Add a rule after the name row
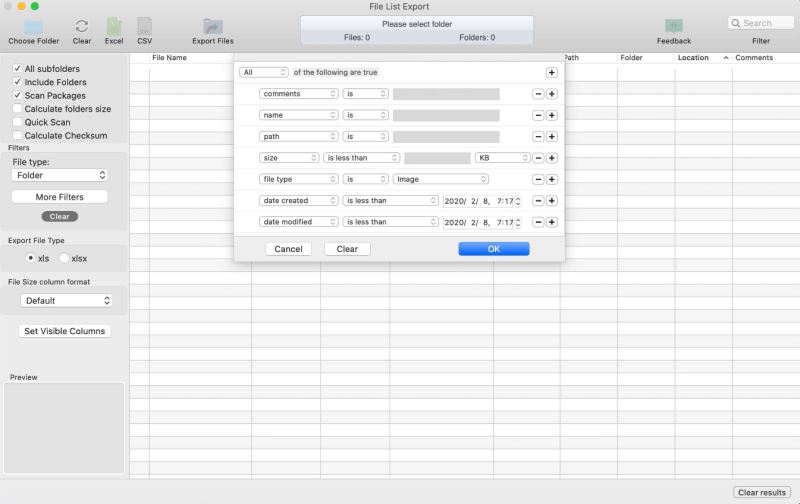This screenshot has height=504, width=800. pyautogui.click(x=552, y=115)
